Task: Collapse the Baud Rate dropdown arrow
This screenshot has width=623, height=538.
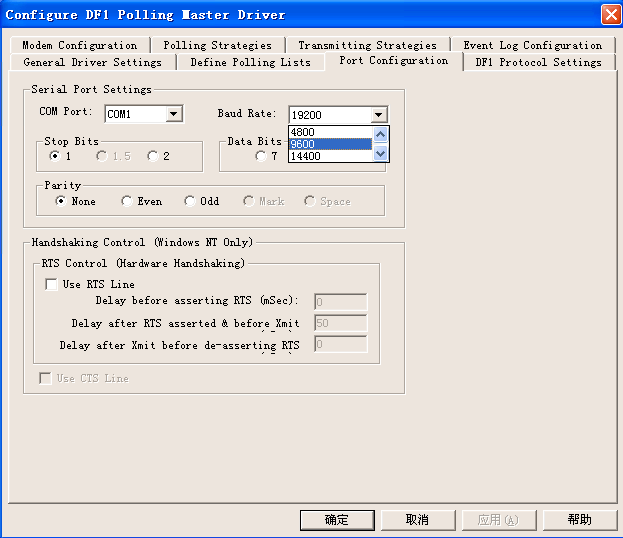Action: [377, 115]
